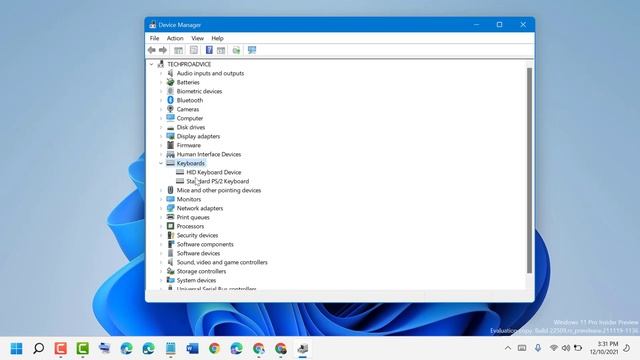
Task: Select HID Keyboard Device entry
Action: tap(213, 172)
